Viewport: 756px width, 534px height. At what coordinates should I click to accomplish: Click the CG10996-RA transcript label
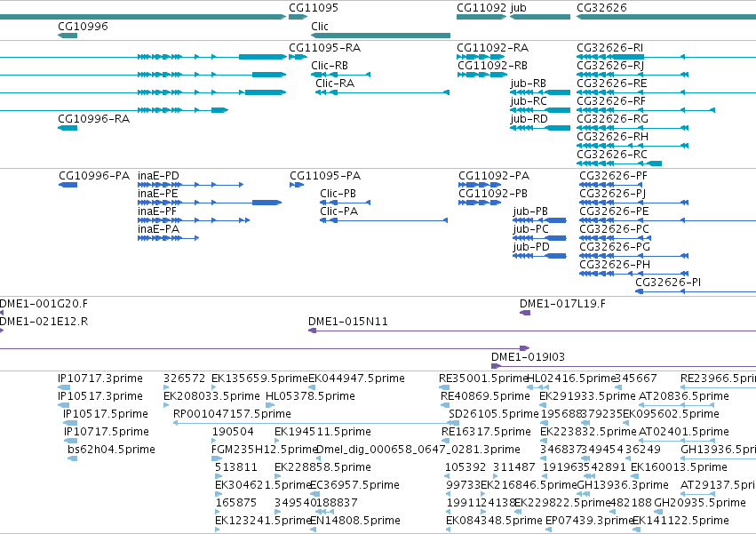[93, 119]
